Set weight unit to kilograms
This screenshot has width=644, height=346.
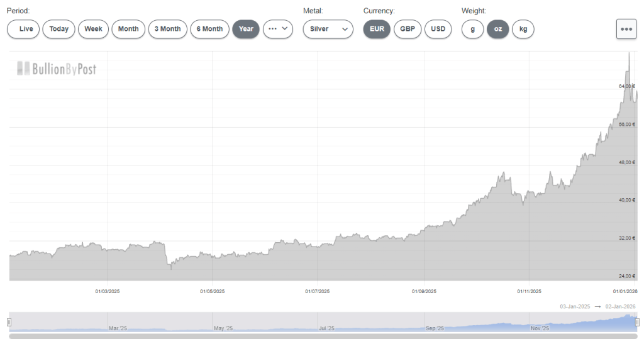523,29
